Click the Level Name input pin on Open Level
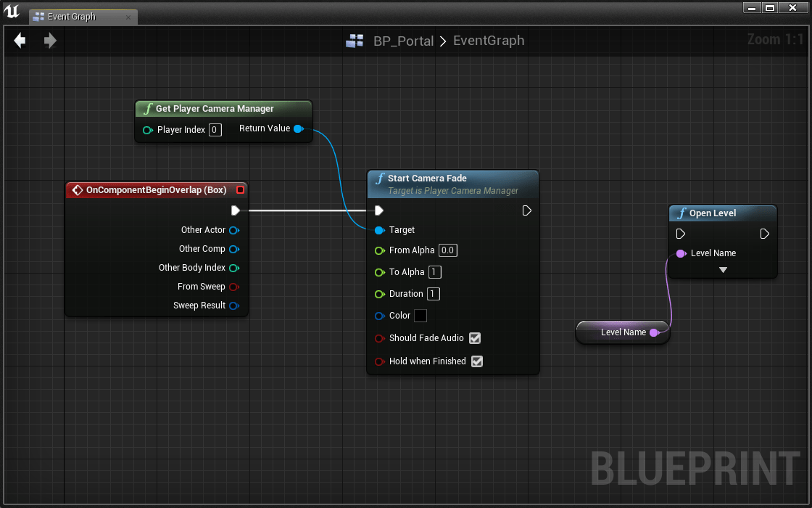 [x=681, y=253]
